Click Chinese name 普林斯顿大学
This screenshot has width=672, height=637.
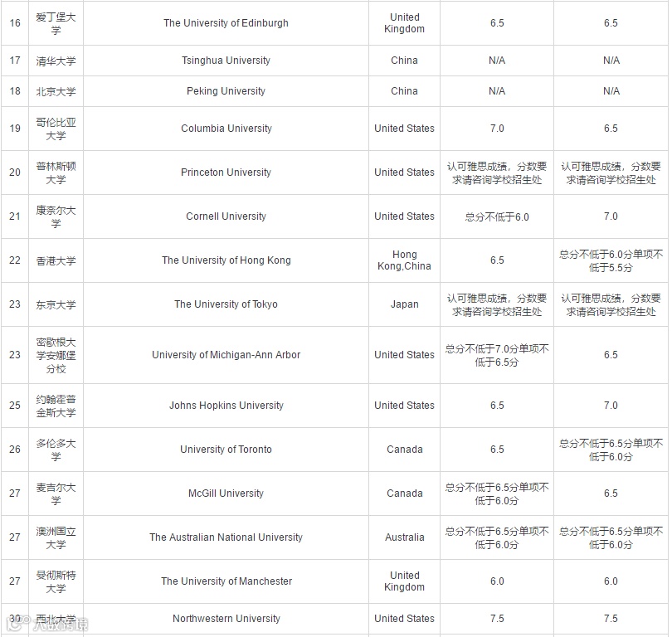tap(56, 173)
